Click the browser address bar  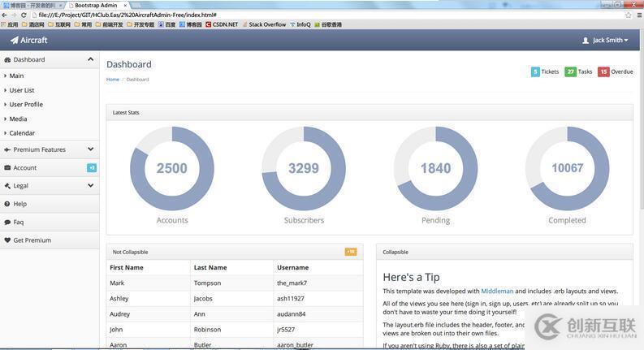329,15
